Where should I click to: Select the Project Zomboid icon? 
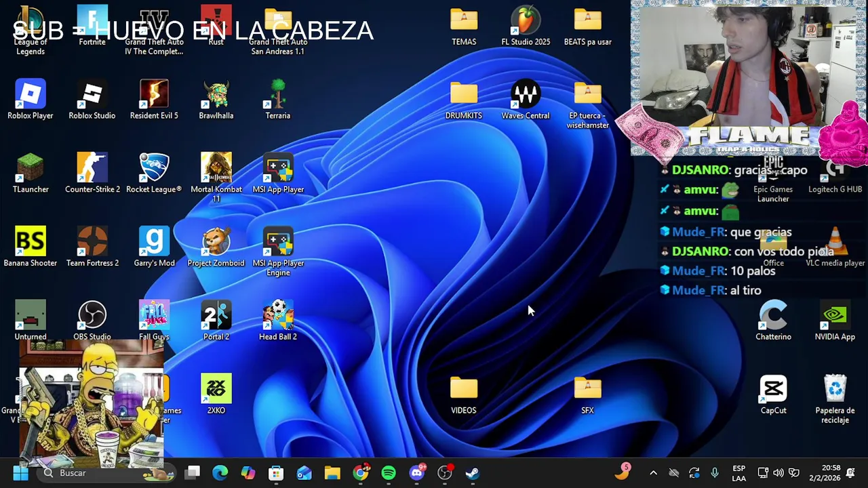(216, 247)
